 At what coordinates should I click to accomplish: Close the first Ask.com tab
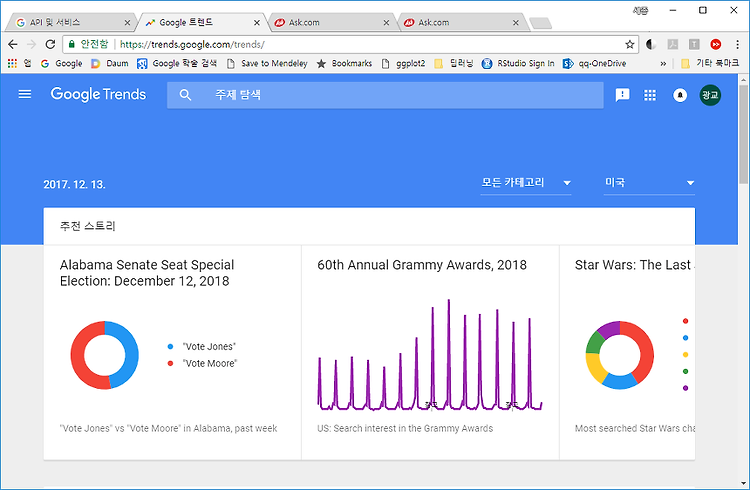point(386,22)
